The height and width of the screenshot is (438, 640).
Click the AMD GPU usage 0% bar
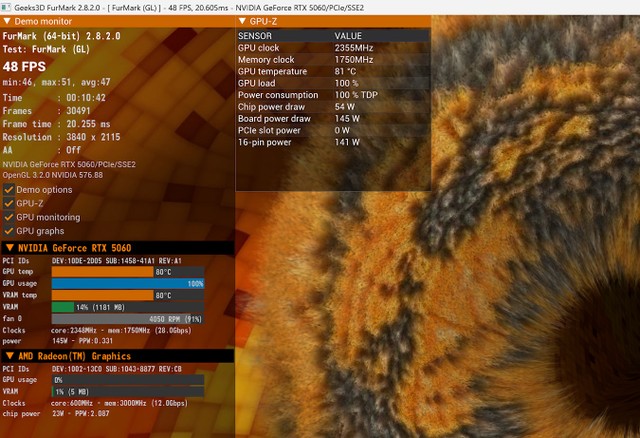click(128, 380)
